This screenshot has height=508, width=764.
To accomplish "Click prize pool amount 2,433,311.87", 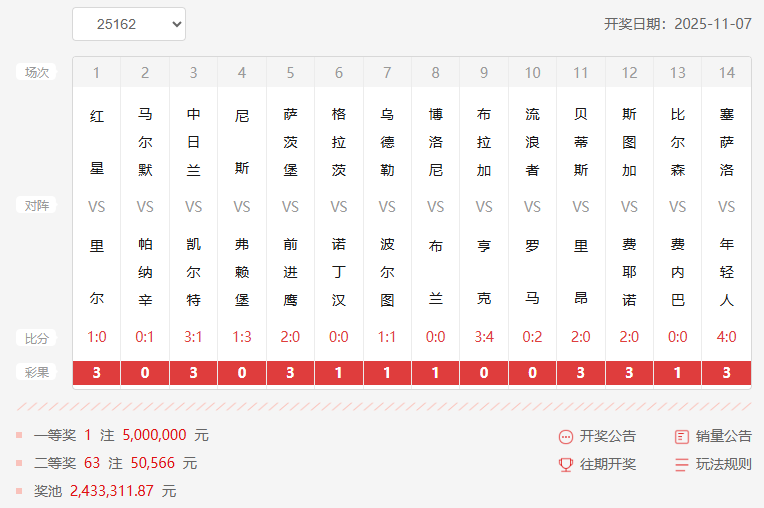I will click(112, 491).
